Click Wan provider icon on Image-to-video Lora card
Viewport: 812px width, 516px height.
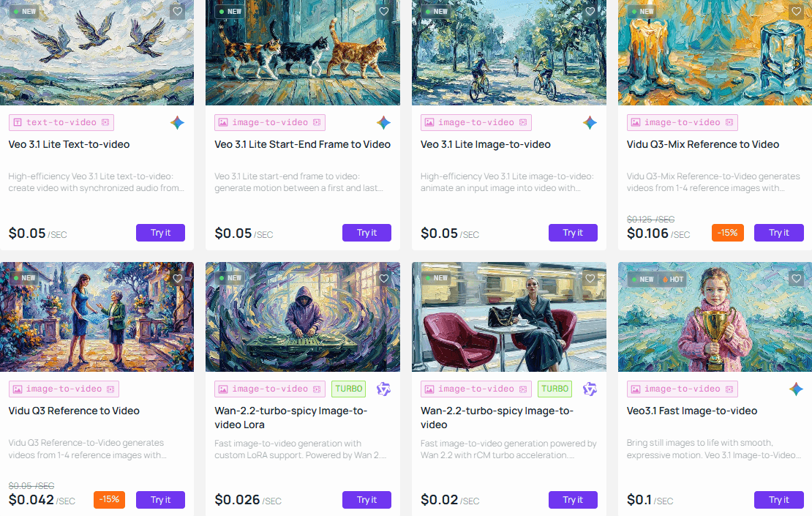click(383, 389)
